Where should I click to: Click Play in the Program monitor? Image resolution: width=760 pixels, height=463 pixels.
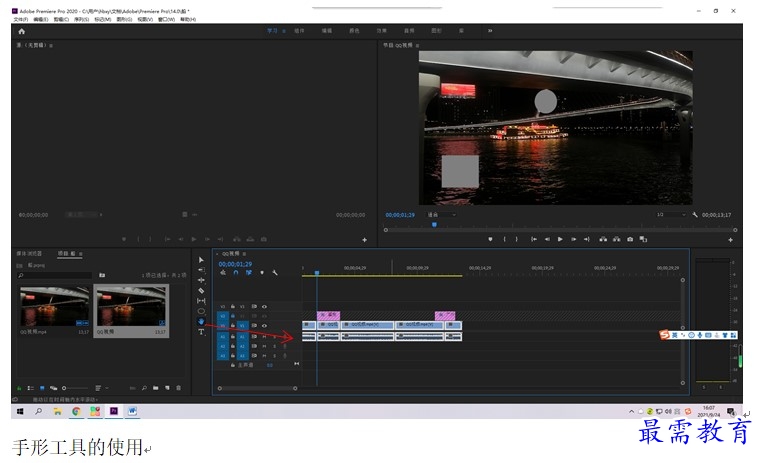tap(560, 239)
